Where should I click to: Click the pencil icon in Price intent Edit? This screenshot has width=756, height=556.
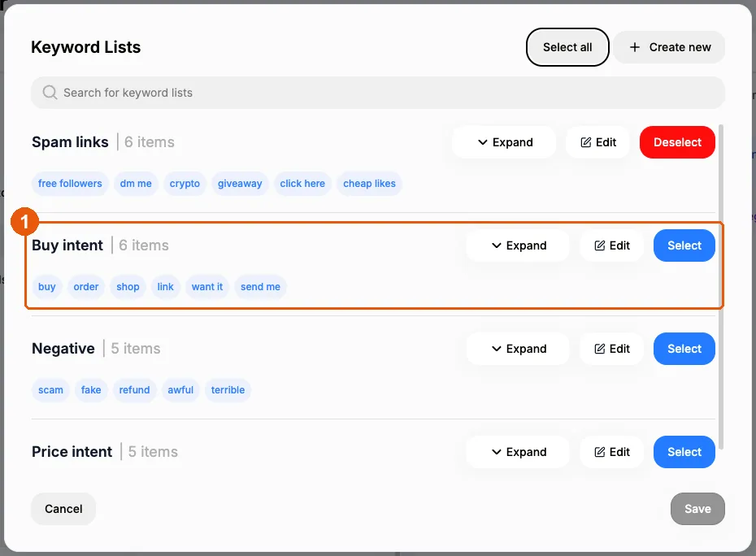point(599,452)
